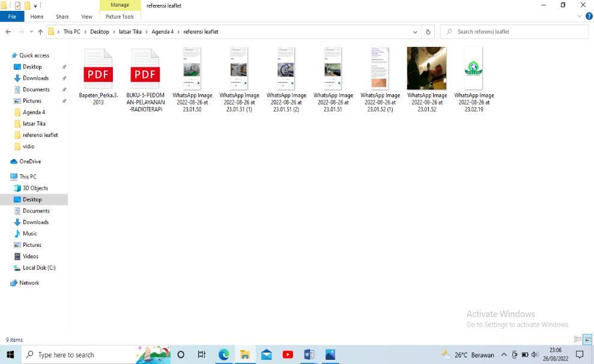Screen dimensions: 594x364
Task: Open the Windows Start menu
Action: 10,354
